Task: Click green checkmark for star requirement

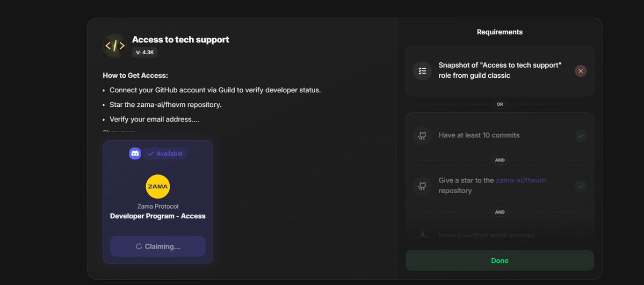Action: (x=581, y=186)
